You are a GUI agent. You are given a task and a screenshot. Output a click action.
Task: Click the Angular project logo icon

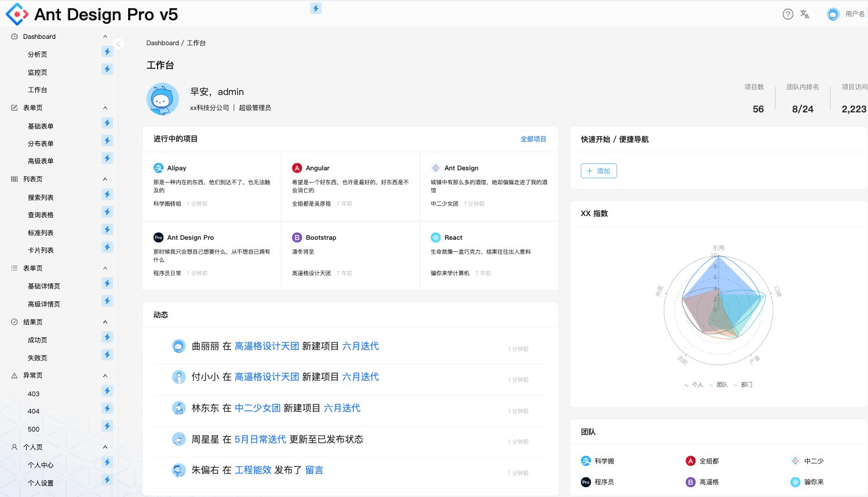tap(297, 168)
